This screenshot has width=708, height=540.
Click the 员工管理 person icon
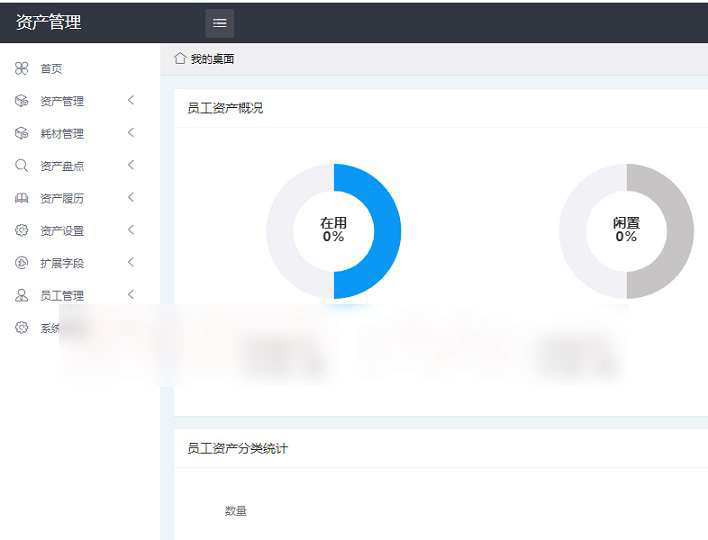21,295
